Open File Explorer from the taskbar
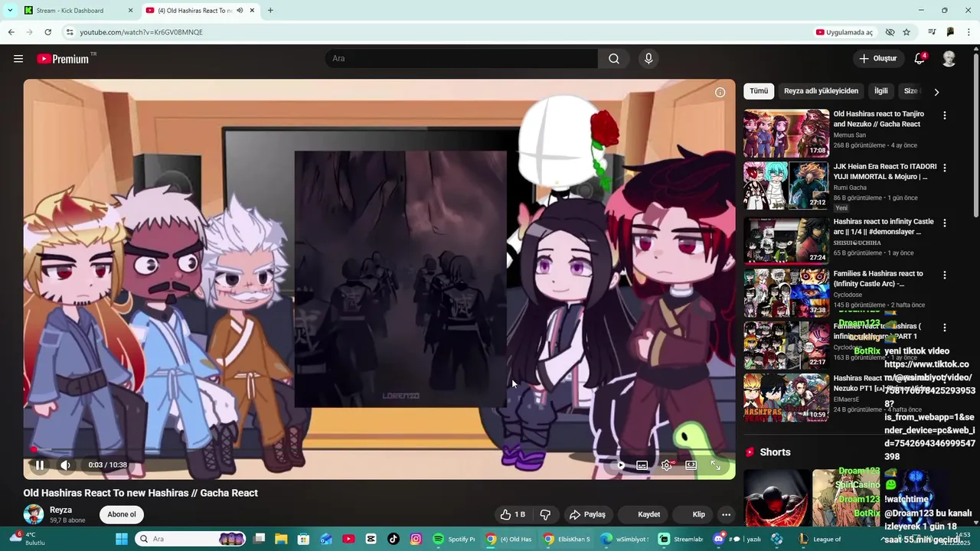 pyautogui.click(x=281, y=539)
